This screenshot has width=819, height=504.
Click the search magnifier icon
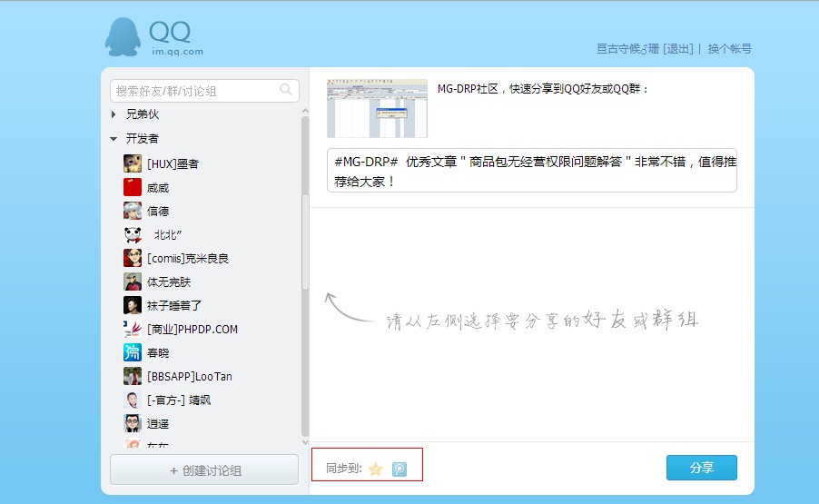click(x=286, y=89)
